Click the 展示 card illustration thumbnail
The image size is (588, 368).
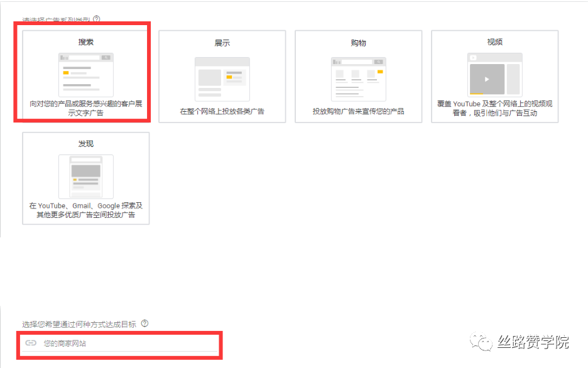(222, 79)
